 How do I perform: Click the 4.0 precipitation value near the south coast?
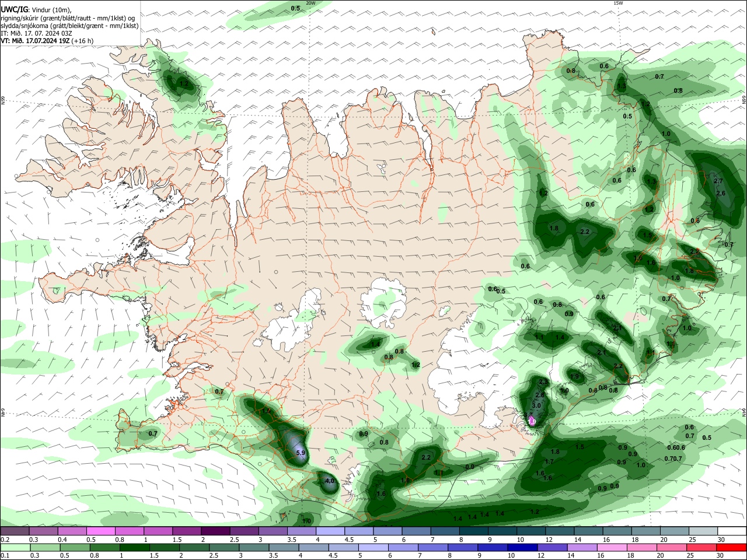point(329,481)
